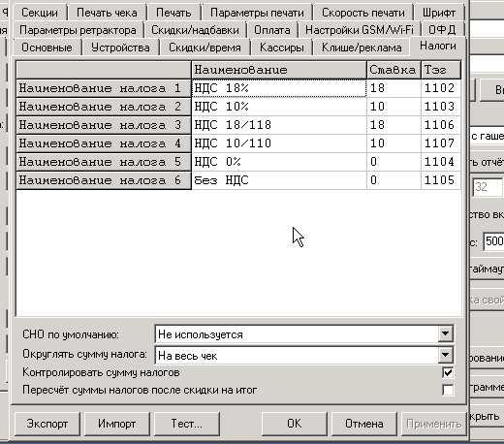Click the 500 field in background window
This screenshot has width=504, height=444.
point(494,241)
